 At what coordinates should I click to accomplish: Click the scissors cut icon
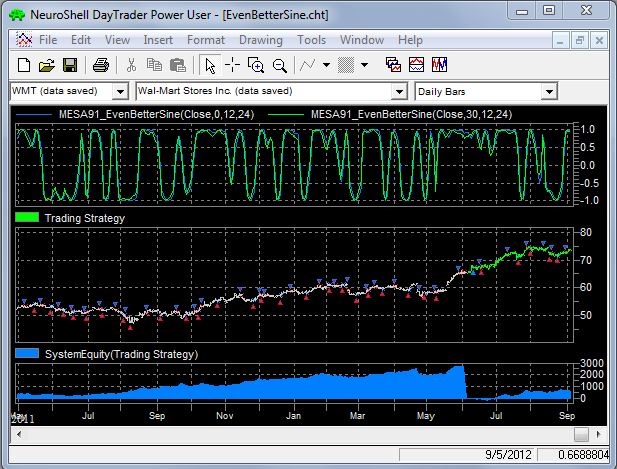130,65
